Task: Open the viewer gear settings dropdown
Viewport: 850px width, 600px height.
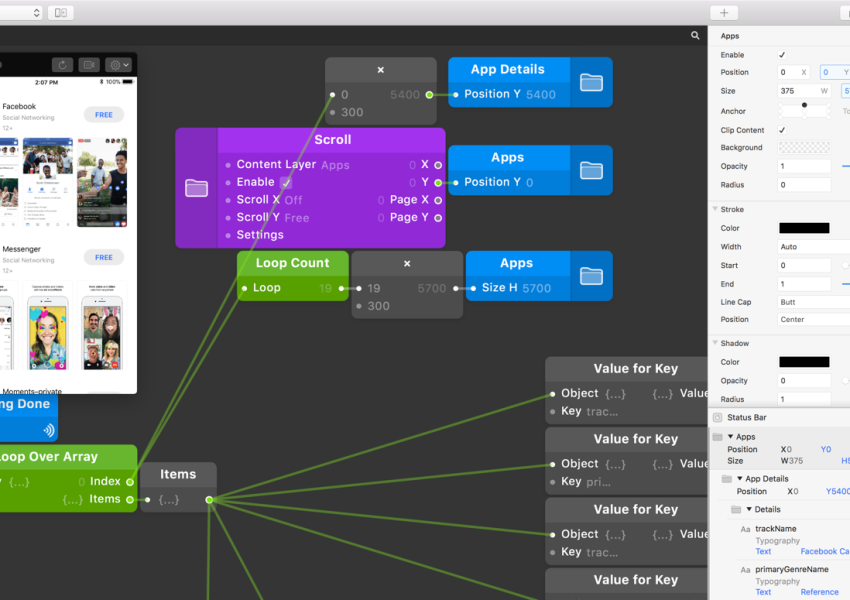Action: pos(118,64)
